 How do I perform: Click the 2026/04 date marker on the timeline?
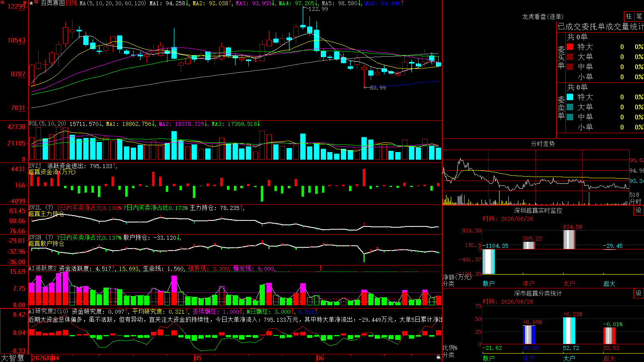[45, 358]
